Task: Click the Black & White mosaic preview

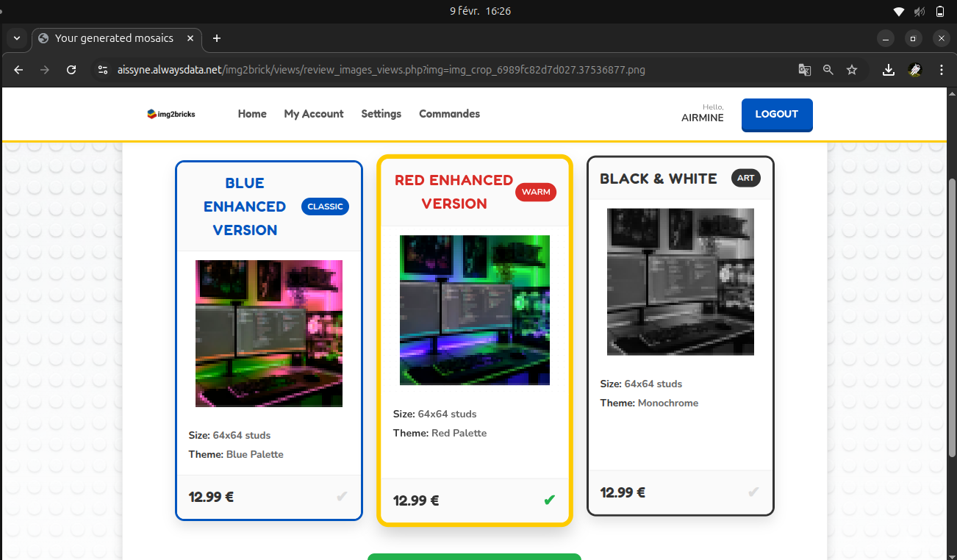Action: pos(680,281)
